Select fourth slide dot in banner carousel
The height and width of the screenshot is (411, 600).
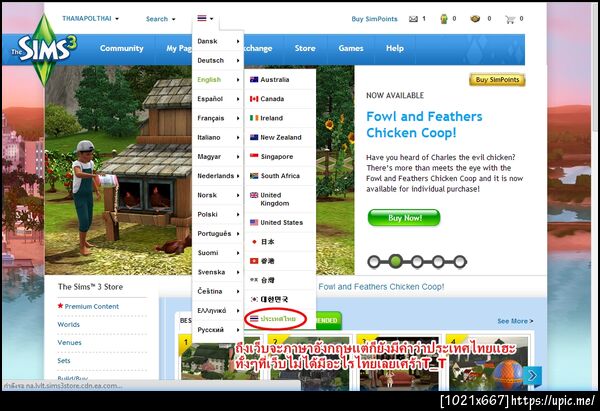[439, 262]
